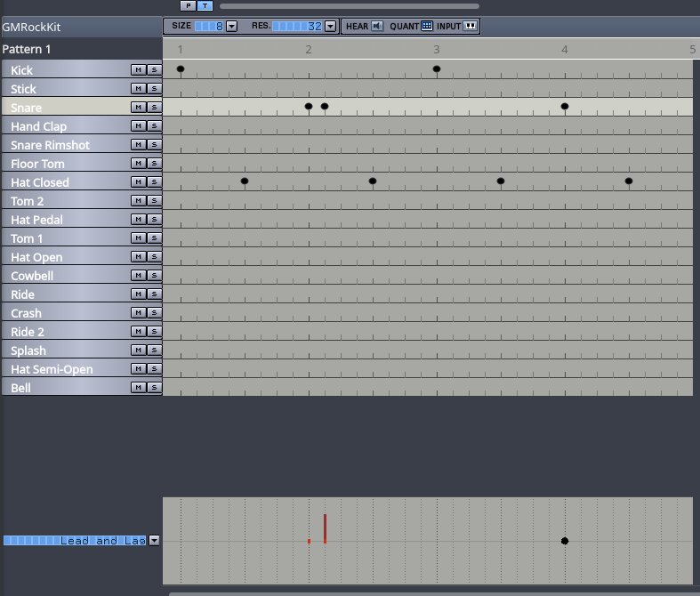Click the Kick note at beat 1
The image size is (700, 596).
pyautogui.click(x=181, y=68)
